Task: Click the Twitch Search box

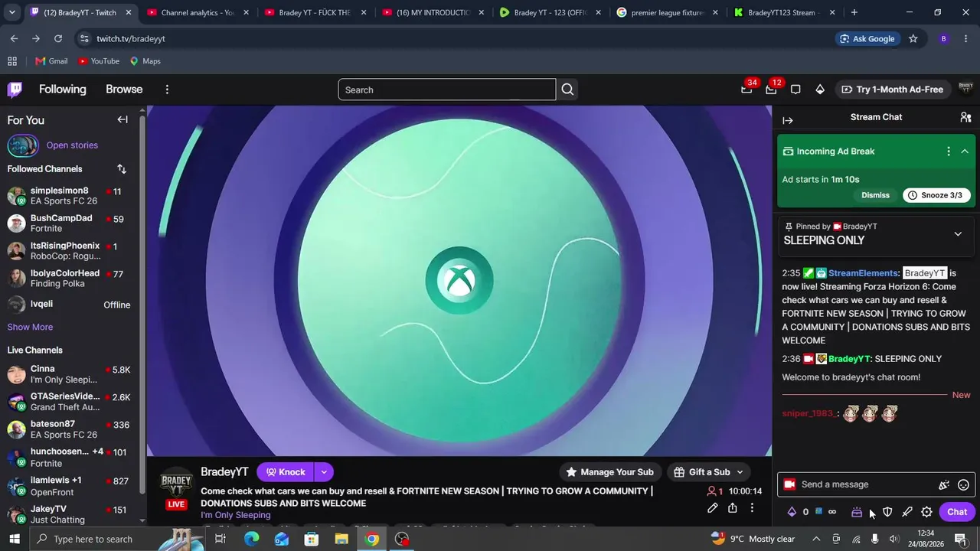Action: pos(447,90)
